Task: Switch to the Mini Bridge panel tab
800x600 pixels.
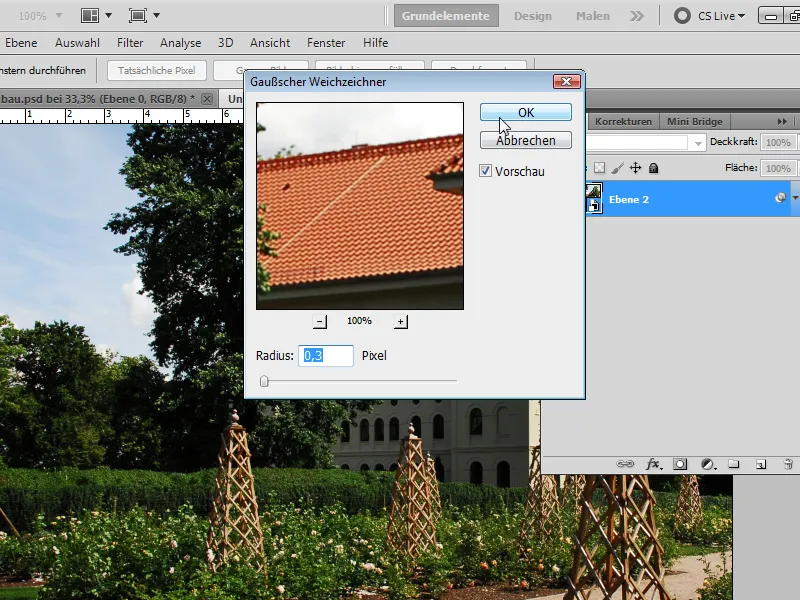Action: click(x=694, y=121)
